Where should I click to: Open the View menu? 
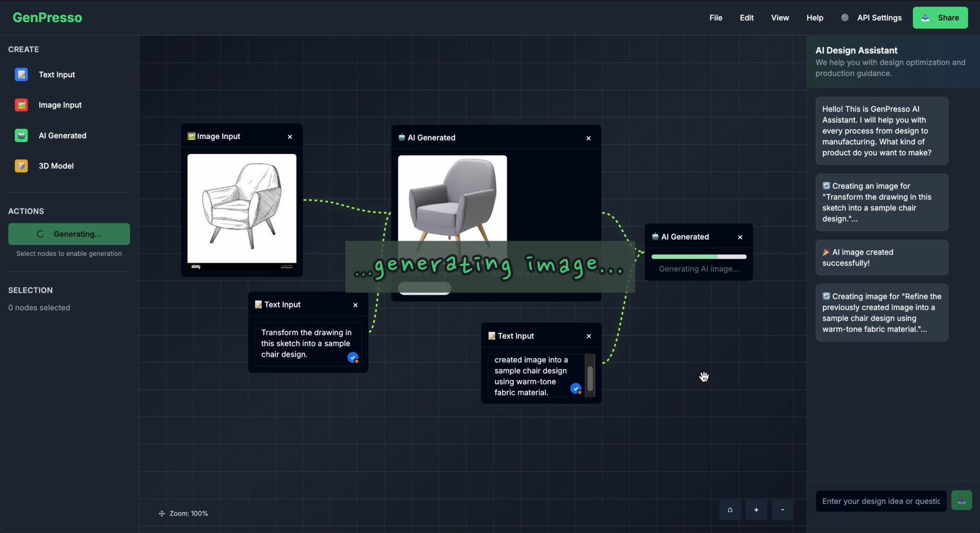tap(780, 18)
